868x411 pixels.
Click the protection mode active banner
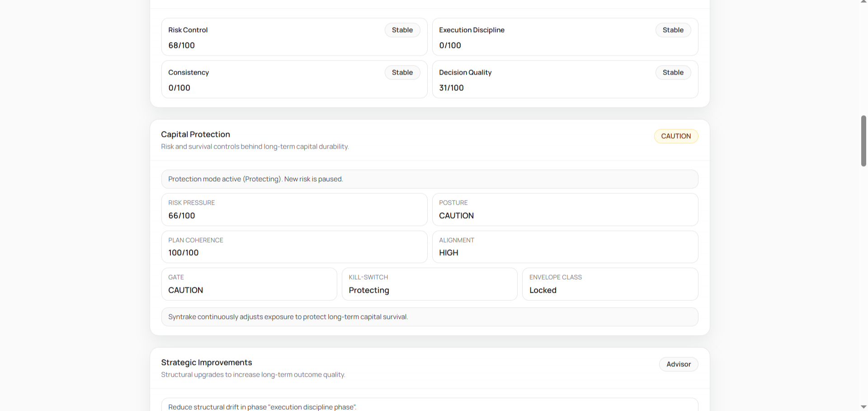429,179
